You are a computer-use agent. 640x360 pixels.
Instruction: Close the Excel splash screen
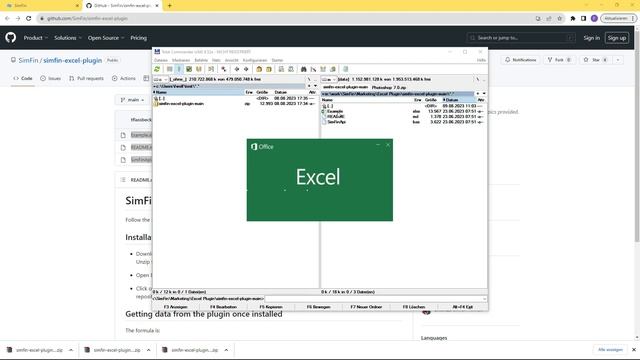pyautogui.click(x=388, y=145)
